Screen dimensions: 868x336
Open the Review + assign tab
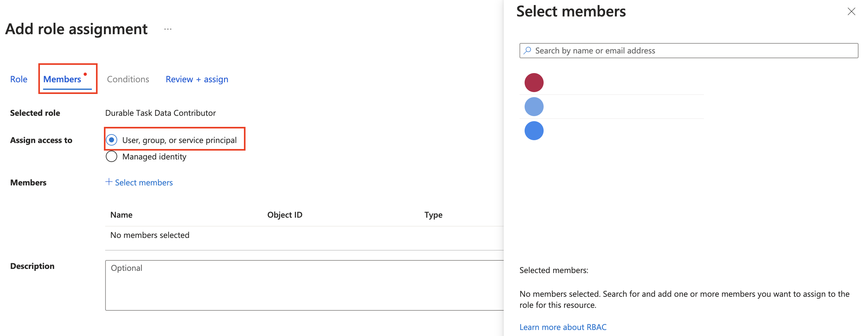(x=197, y=79)
